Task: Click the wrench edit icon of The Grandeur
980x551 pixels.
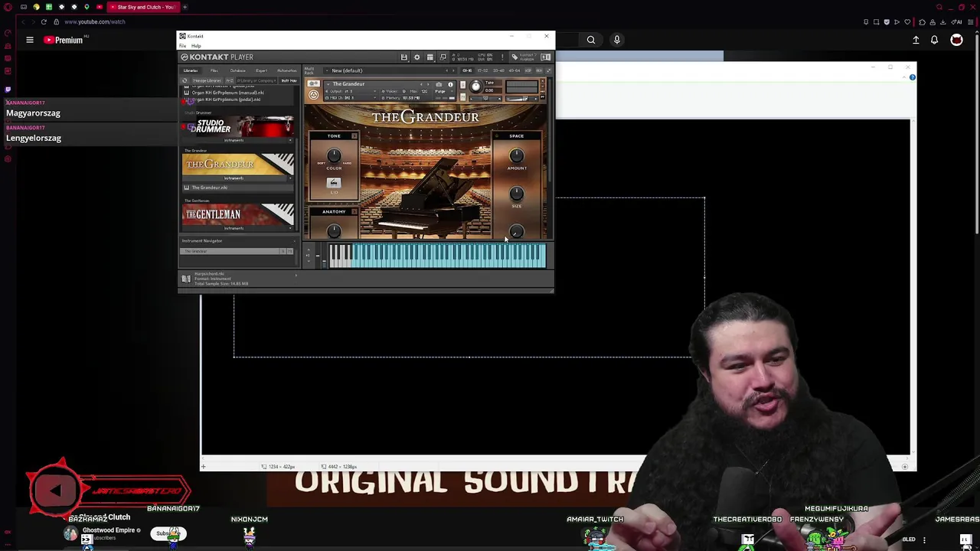Action: (313, 83)
